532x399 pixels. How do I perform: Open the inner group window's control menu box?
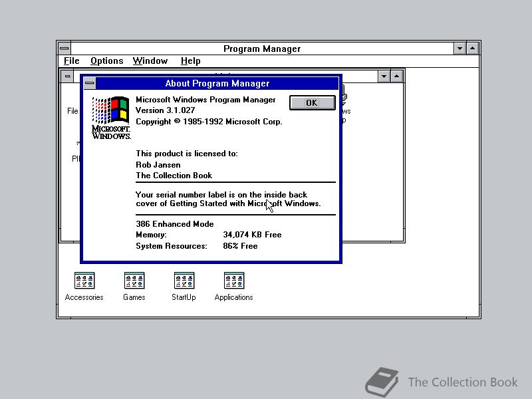click(x=68, y=76)
